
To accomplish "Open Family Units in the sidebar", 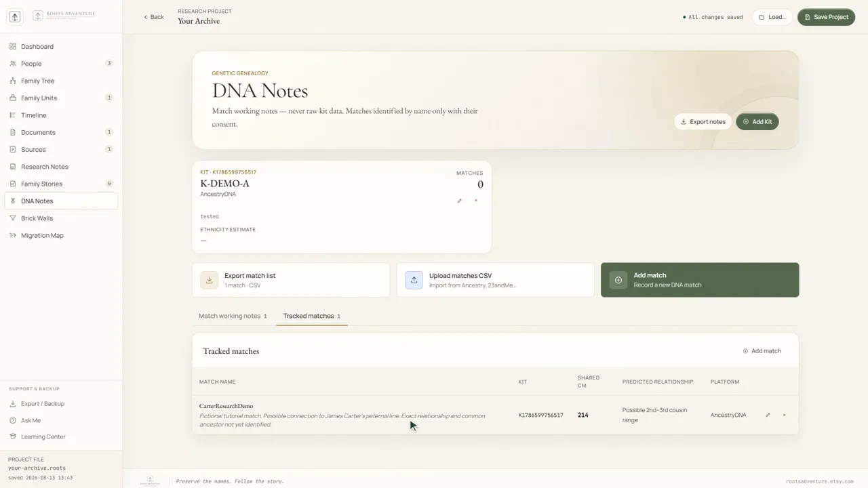I will 61,98.
